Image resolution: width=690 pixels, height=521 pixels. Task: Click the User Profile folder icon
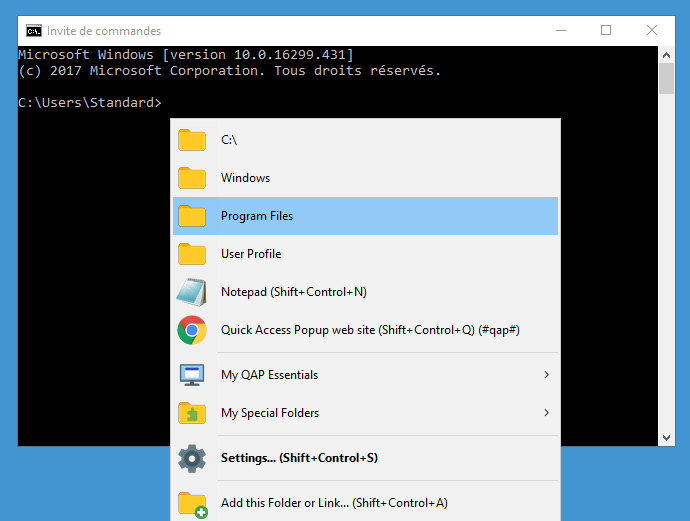tap(192, 254)
